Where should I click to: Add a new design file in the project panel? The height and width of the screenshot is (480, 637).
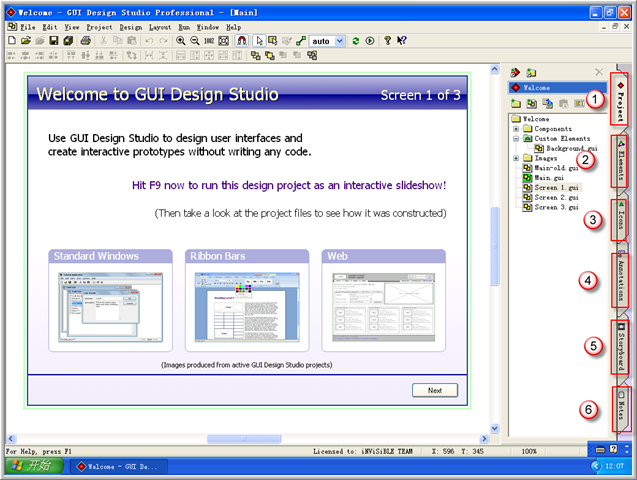[532, 104]
